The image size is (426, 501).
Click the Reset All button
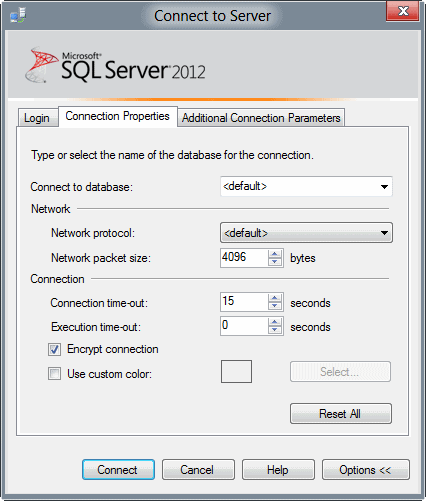(x=341, y=414)
